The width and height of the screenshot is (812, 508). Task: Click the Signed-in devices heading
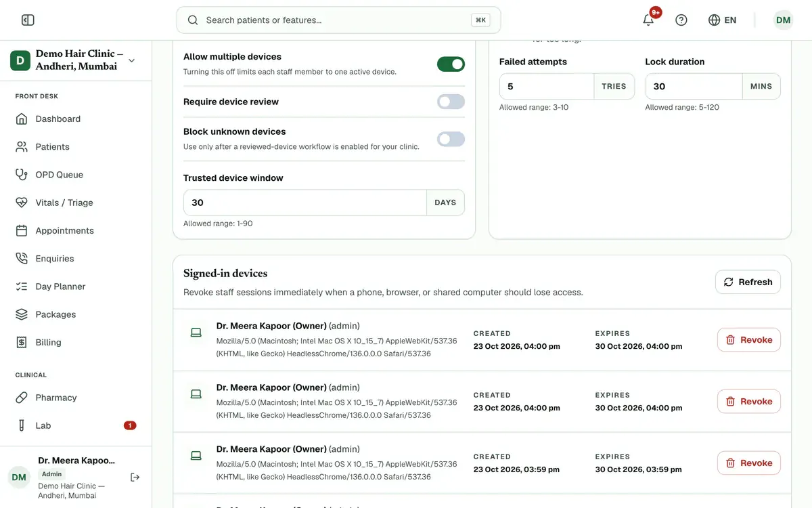tap(225, 274)
